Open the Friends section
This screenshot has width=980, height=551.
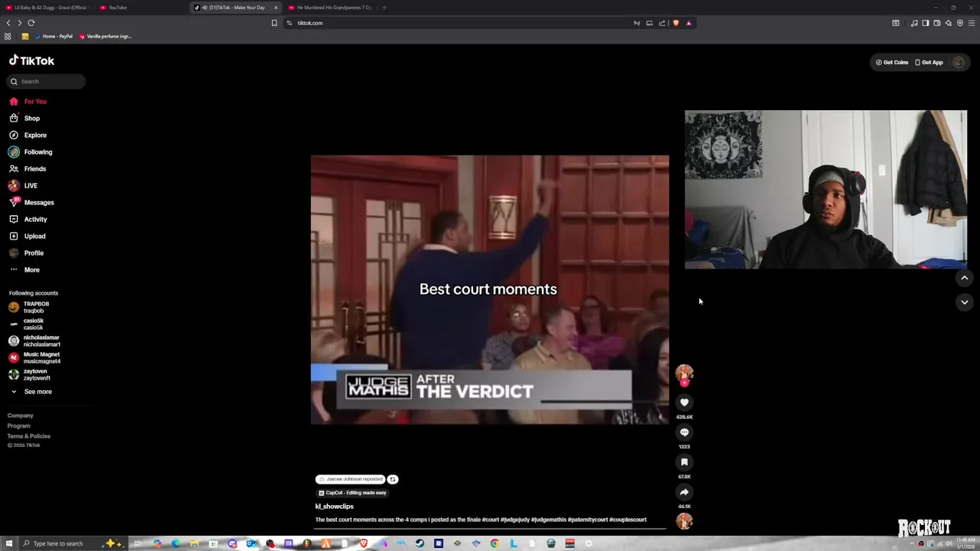click(28, 168)
